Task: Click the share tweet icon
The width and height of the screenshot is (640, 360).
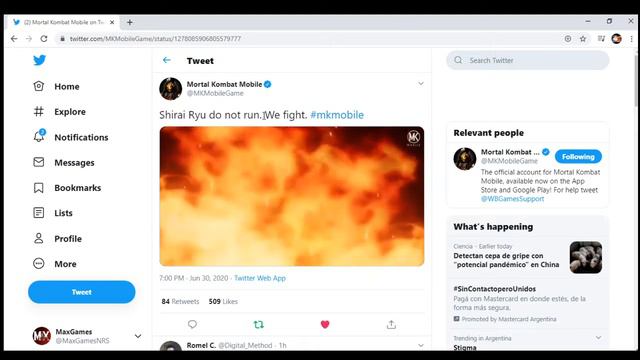Action: (x=391, y=324)
